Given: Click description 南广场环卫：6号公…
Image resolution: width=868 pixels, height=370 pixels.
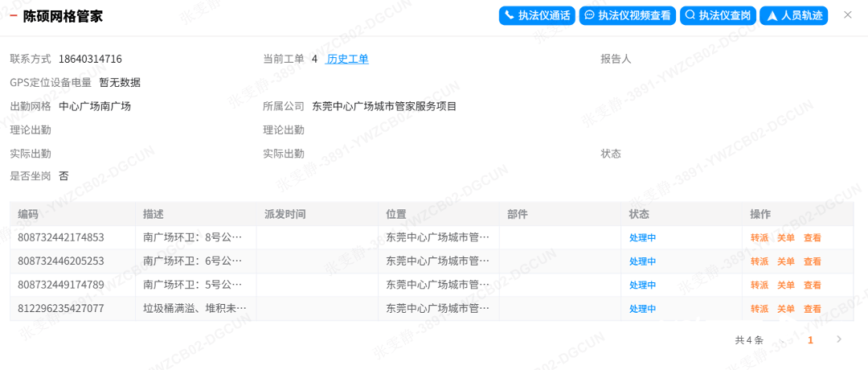Looking at the screenshot, I should tap(193, 261).
